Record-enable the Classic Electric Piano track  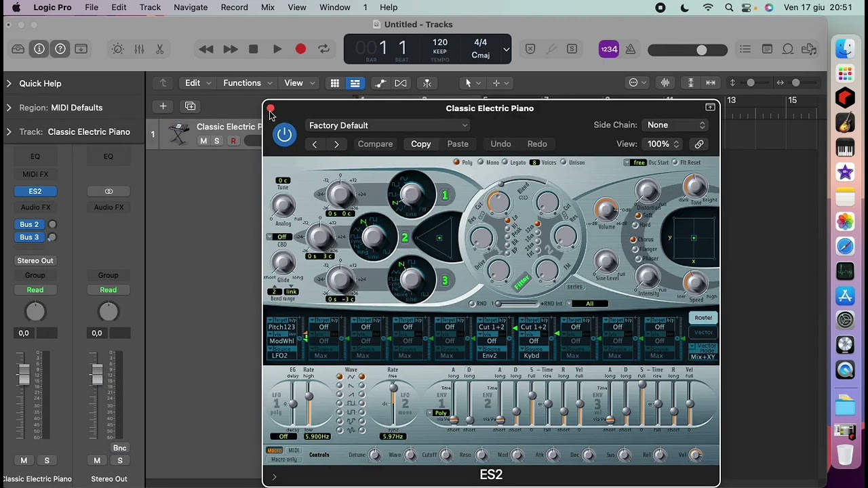pyautogui.click(x=233, y=141)
